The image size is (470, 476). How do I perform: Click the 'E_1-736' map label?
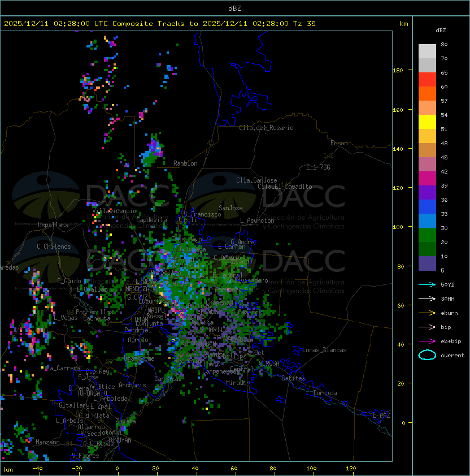tap(318, 167)
